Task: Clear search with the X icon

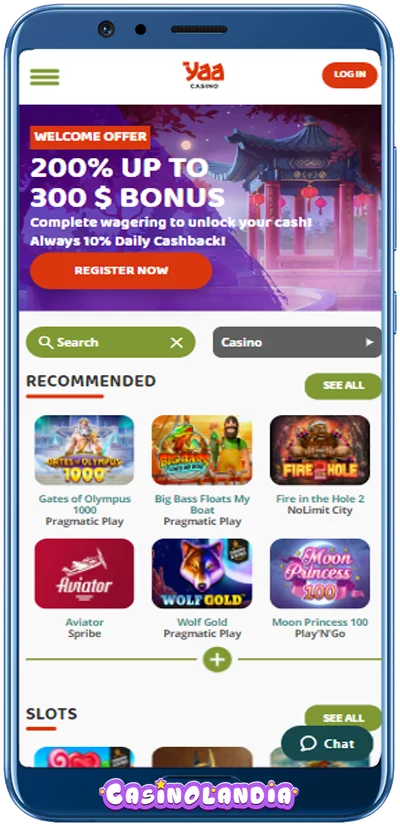Action: click(177, 343)
